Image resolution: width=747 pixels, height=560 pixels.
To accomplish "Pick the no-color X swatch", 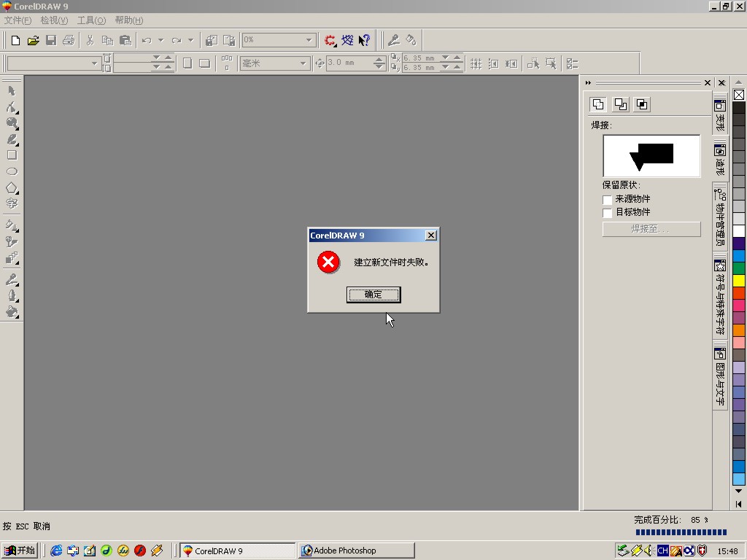I will [739, 95].
